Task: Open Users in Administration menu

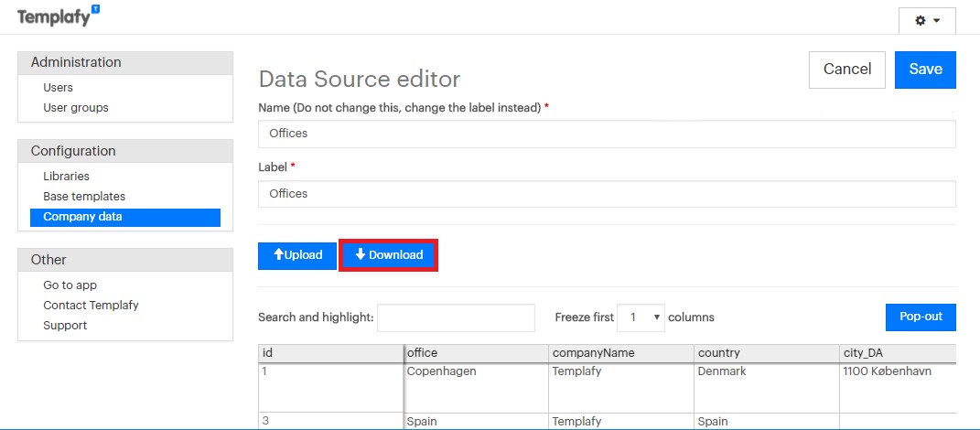Action: click(x=58, y=88)
